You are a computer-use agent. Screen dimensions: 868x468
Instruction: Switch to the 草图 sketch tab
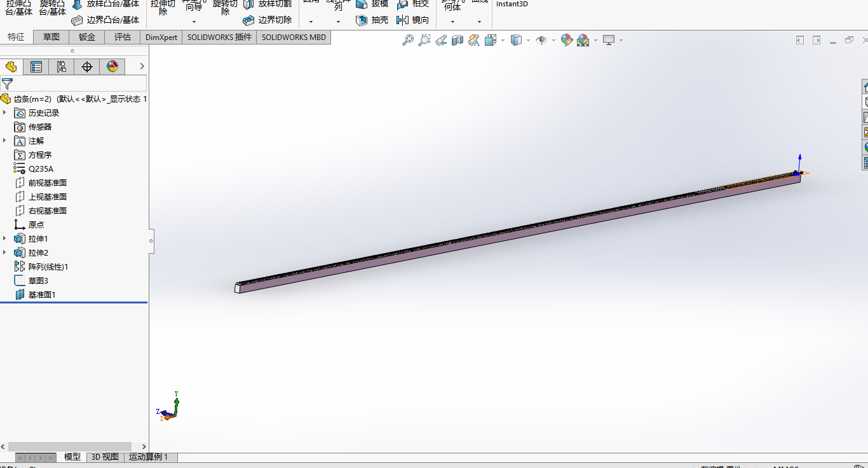51,37
